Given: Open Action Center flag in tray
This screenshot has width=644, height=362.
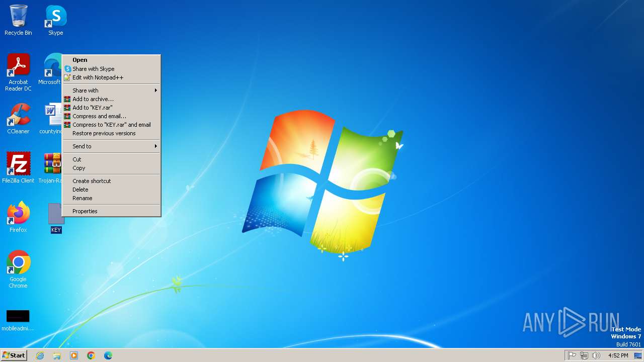Looking at the screenshot, I should pyautogui.click(x=572, y=355).
